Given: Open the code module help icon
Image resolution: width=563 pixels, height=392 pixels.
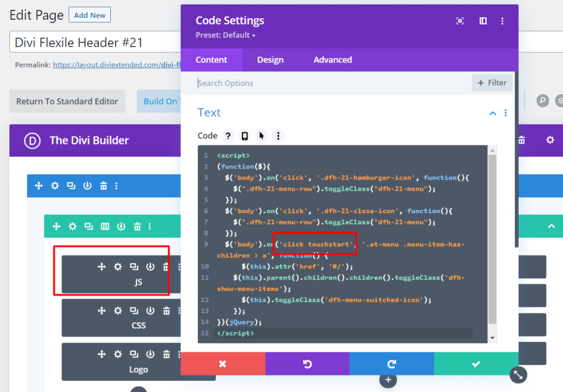Looking at the screenshot, I should pos(228,136).
